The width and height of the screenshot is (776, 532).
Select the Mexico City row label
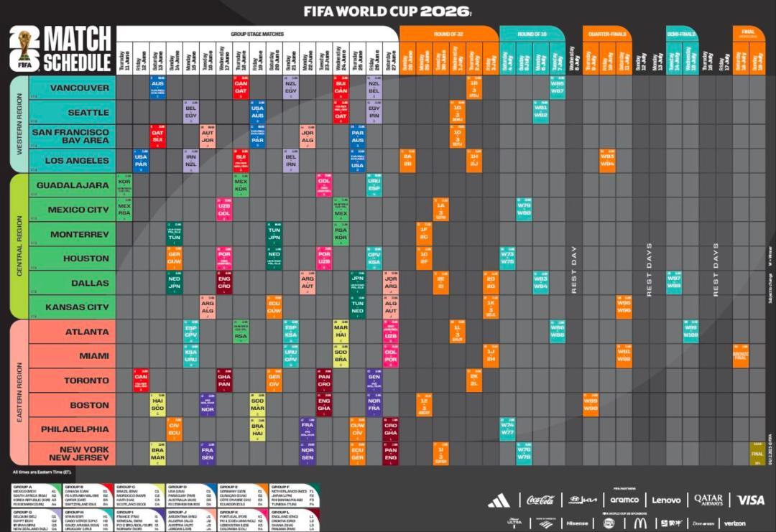(x=78, y=210)
